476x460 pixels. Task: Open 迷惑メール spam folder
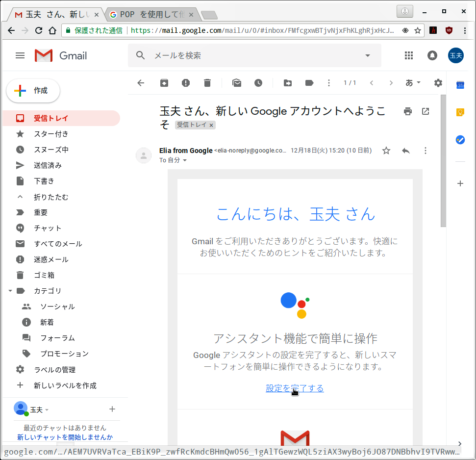51,259
